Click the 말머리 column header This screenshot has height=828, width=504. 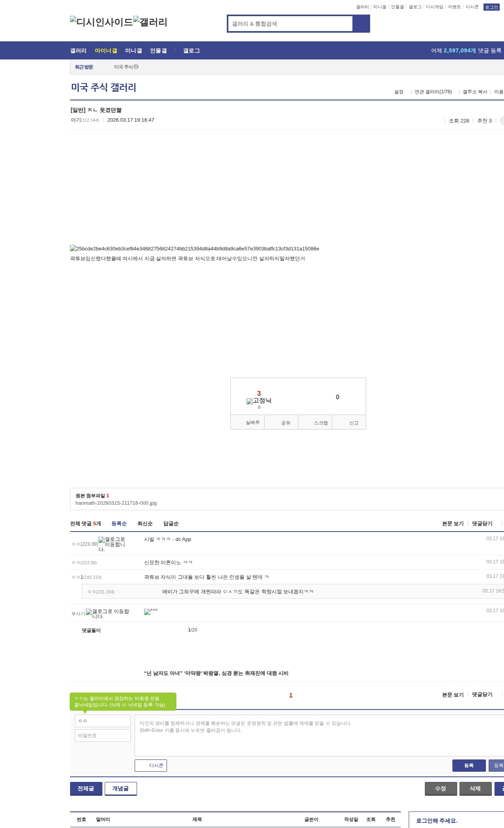[103, 819]
